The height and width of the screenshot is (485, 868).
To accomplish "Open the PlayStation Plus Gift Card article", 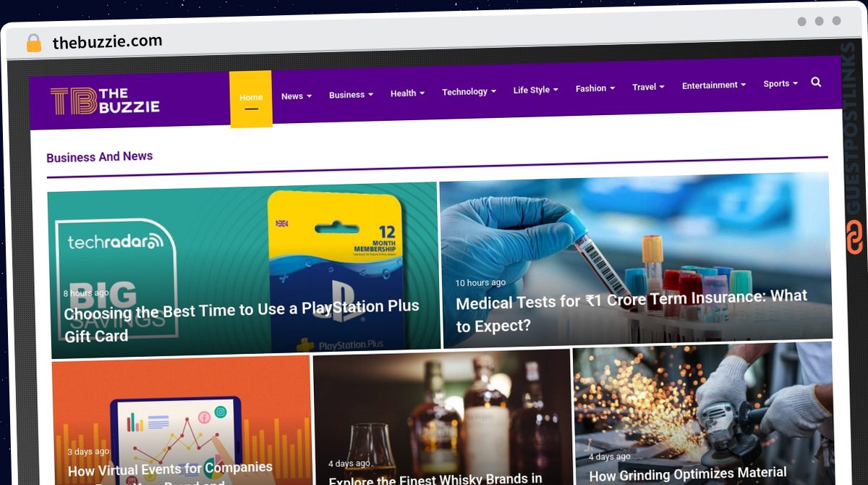I will [242, 321].
